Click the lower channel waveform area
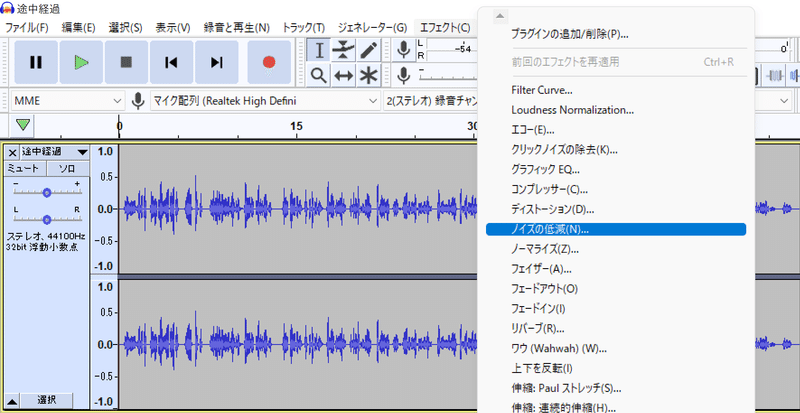800x413 pixels. tap(298, 344)
